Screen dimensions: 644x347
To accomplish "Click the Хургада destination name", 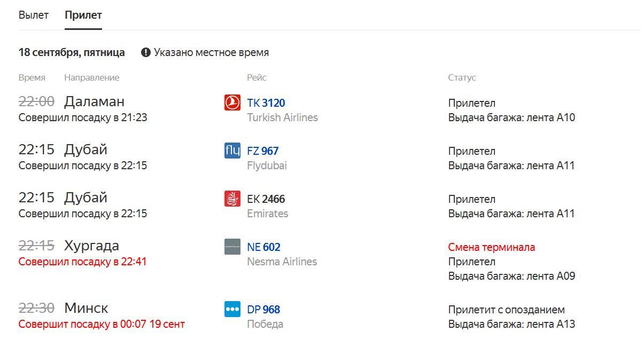I will pos(91,246).
